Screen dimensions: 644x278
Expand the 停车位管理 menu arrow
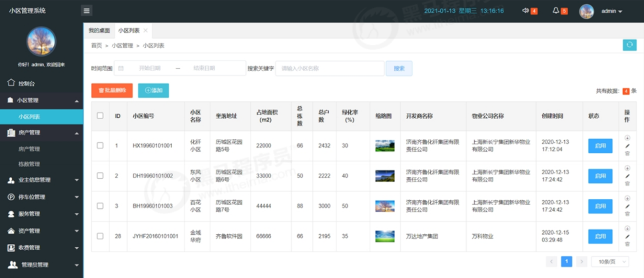[77, 198]
